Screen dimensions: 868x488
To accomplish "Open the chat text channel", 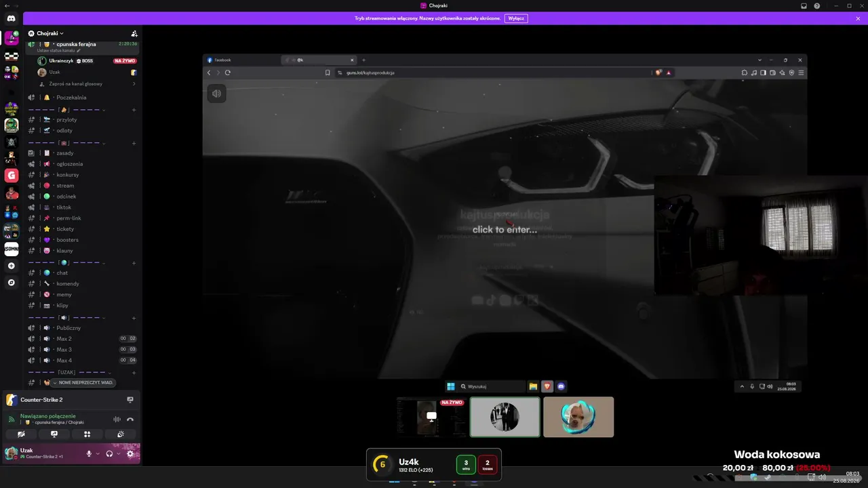I will 83,272.
